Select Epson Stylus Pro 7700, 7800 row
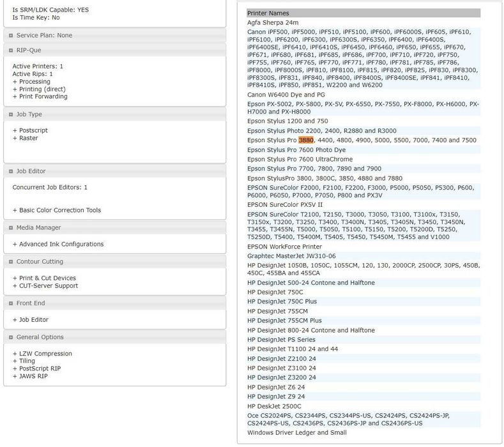The height and width of the screenshot is (447, 504). [363, 169]
